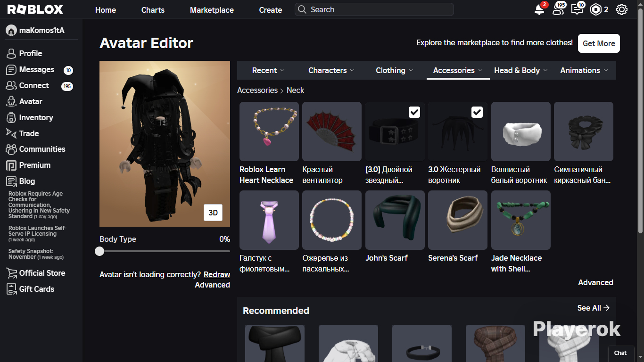Open the Charts page
This screenshot has width=644, height=362.
pyautogui.click(x=153, y=10)
